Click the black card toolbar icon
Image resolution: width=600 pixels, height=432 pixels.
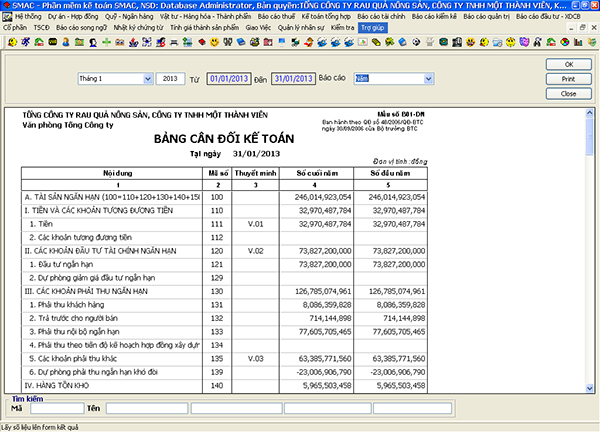tap(52, 42)
